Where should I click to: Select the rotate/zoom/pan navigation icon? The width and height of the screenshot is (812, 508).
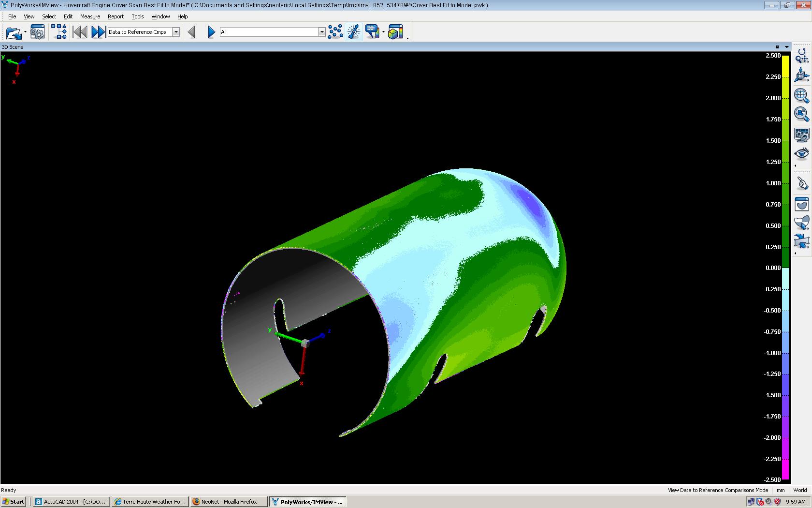click(x=801, y=56)
